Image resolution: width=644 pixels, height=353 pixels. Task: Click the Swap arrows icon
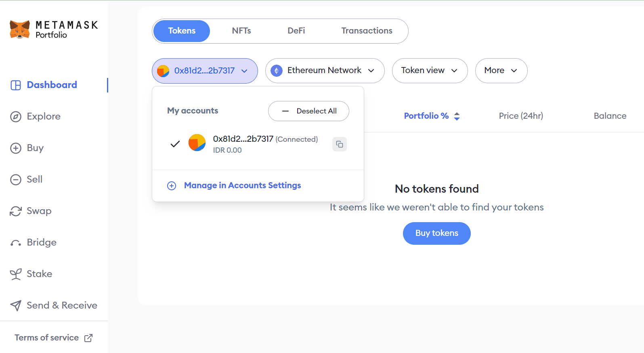pos(16,211)
